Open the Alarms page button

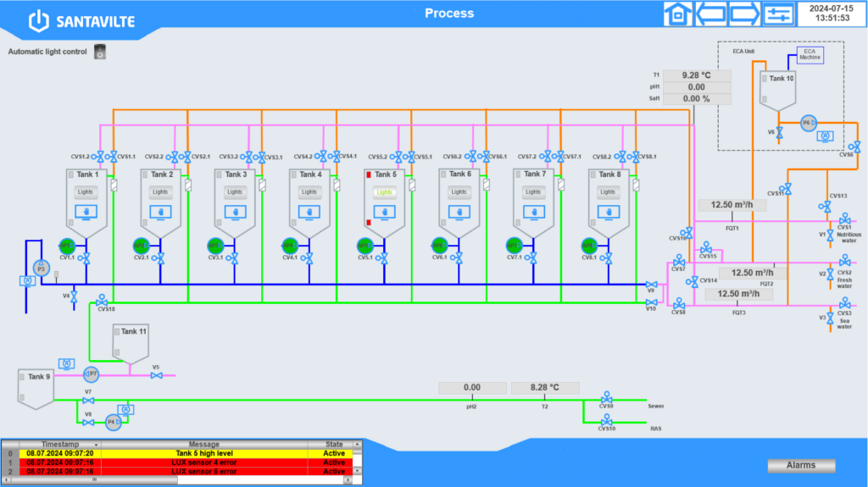801,466
